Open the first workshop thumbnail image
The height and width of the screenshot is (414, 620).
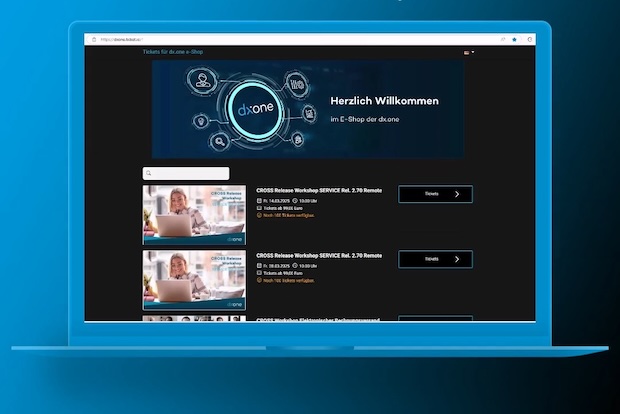[194, 214]
